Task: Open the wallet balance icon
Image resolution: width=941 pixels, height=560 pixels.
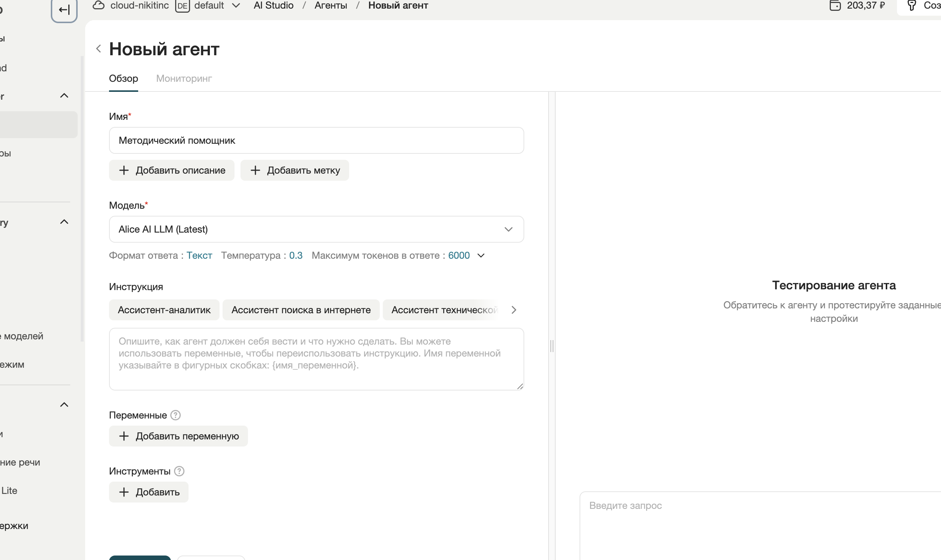Action: coord(835,5)
